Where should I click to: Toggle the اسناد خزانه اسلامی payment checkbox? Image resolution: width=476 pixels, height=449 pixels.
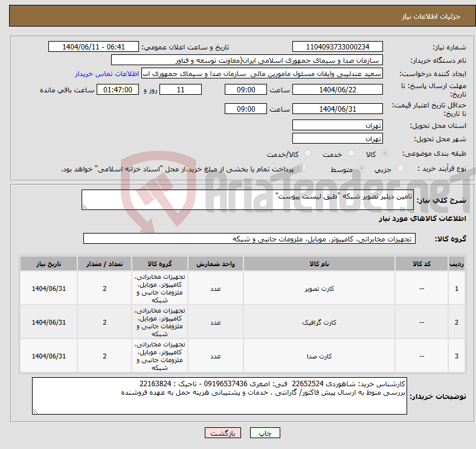pos(303,167)
